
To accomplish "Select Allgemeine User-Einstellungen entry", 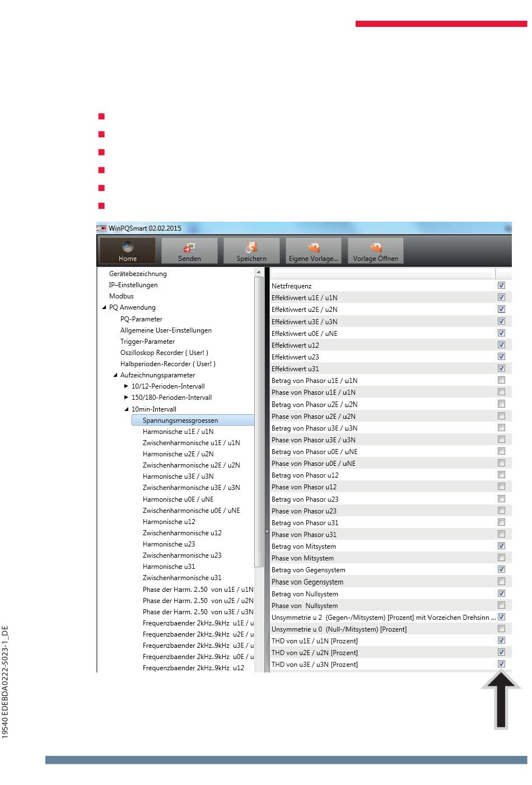I will pos(166,330).
